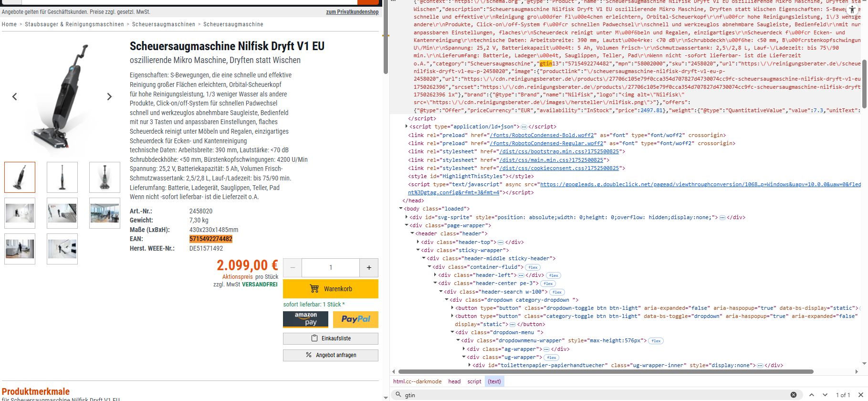Click the accessibility icon in DevTools corner
Viewport: 868px width, 401px height.
pos(852,9)
